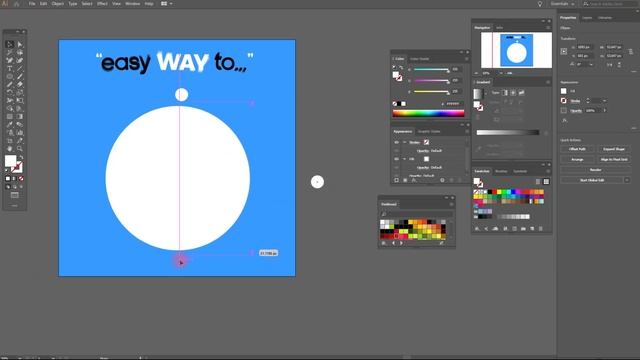Select linear gradient type button
Screen dimensions: 640x360
click(x=505, y=93)
